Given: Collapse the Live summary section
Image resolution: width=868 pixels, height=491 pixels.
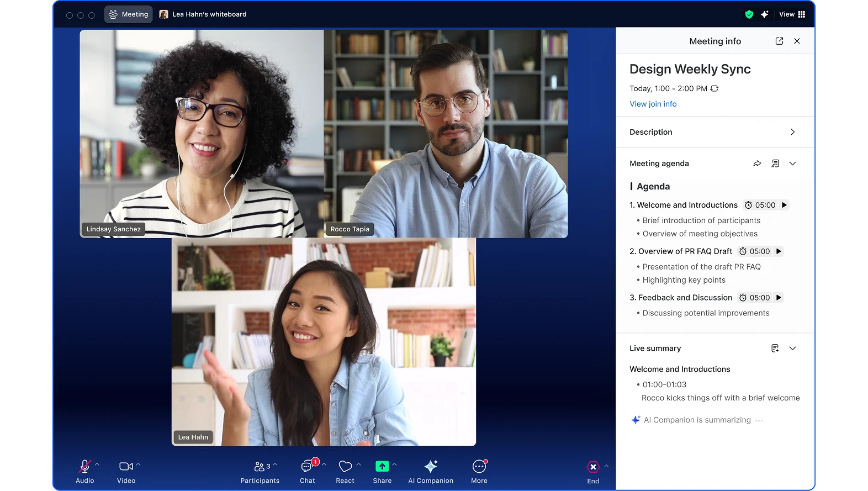Looking at the screenshot, I should 792,349.
